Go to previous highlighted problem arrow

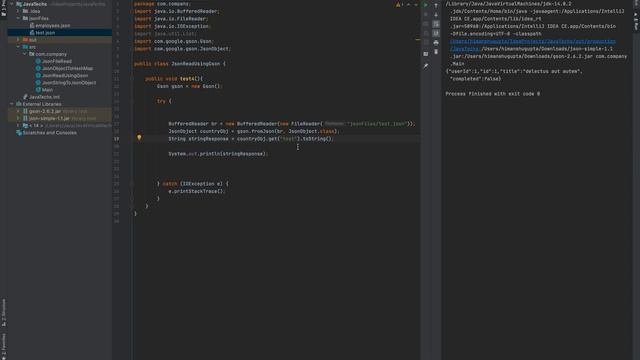pos(409,4)
